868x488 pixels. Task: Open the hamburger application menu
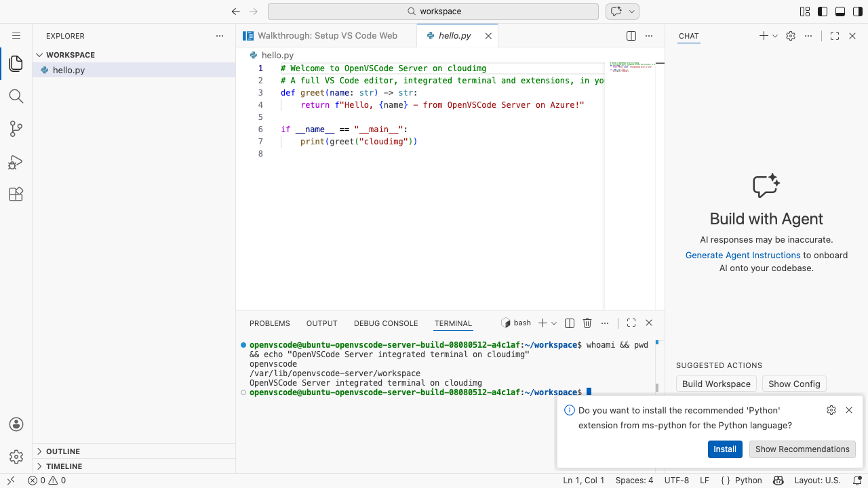16,35
